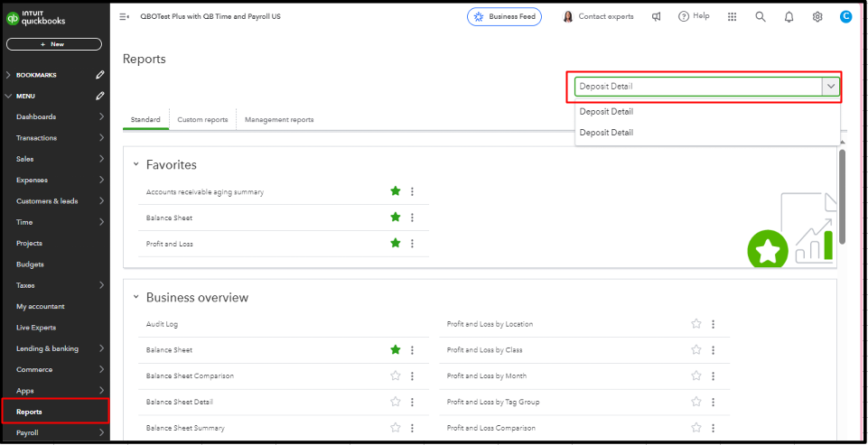The image size is (868, 445).
Task: Open more options for Profit and Loss favorite
Action: coord(412,244)
